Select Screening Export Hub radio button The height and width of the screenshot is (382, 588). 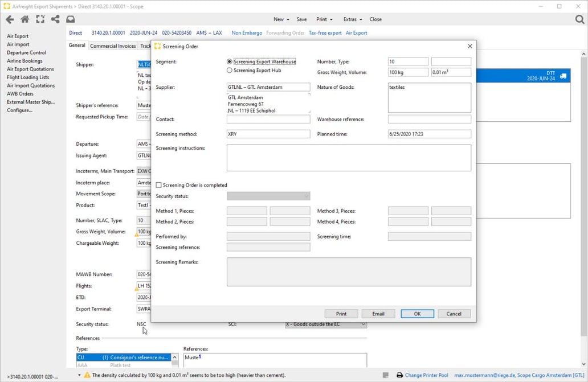point(230,71)
